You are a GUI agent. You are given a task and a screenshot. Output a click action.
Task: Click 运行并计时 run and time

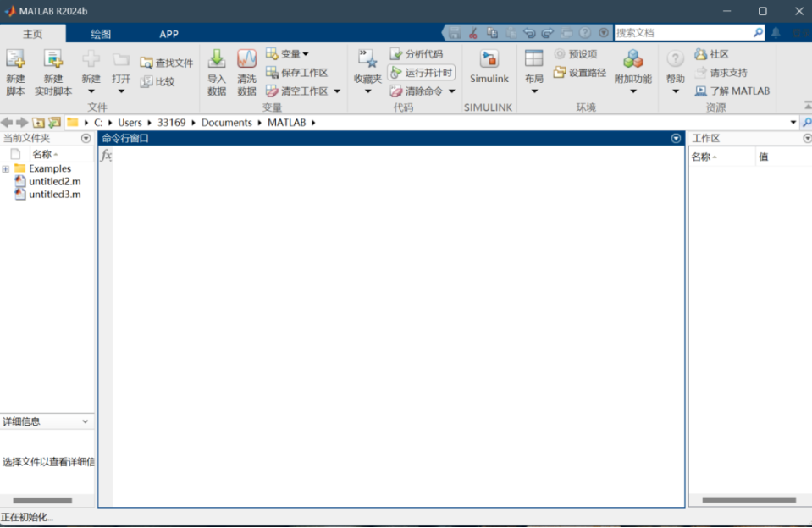422,73
